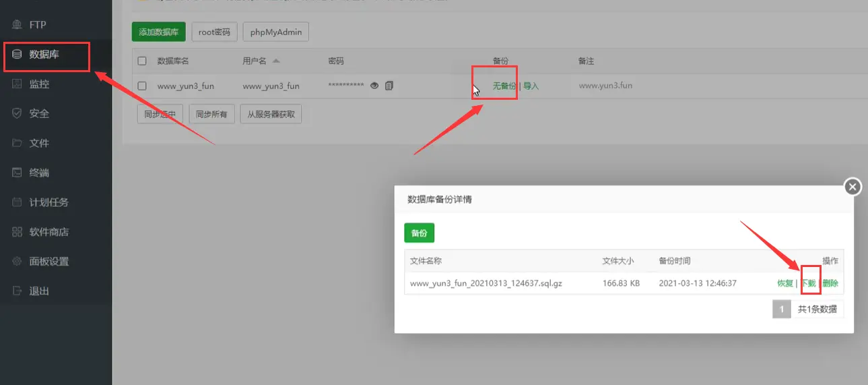
Task: Click the 同步所有 button
Action: point(211,114)
